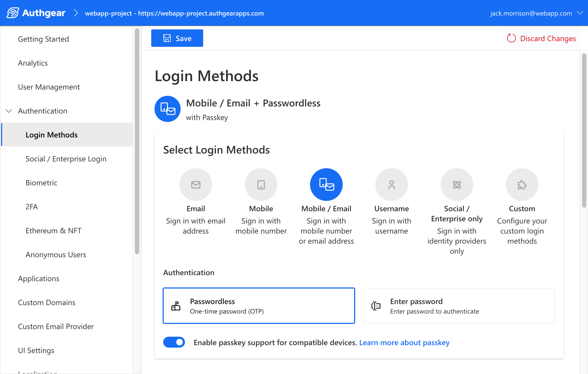The image size is (588, 374).
Task: Navigate to User Management
Action: [49, 87]
